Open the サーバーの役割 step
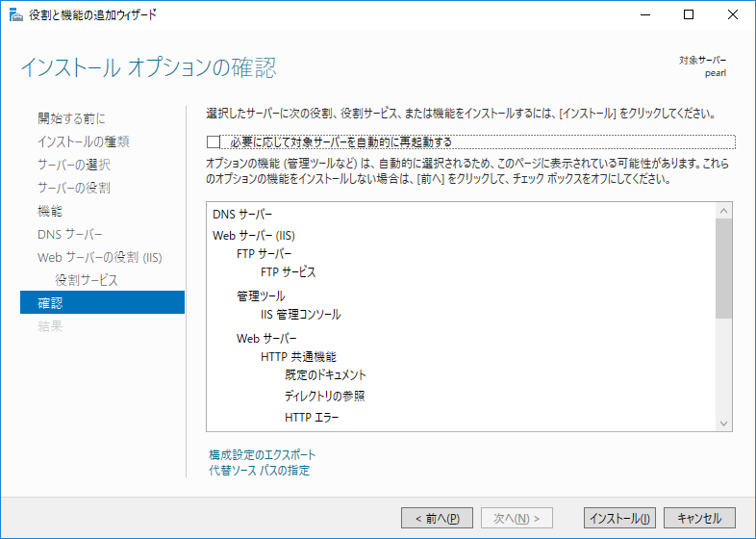The image size is (756, 539). 74,188
